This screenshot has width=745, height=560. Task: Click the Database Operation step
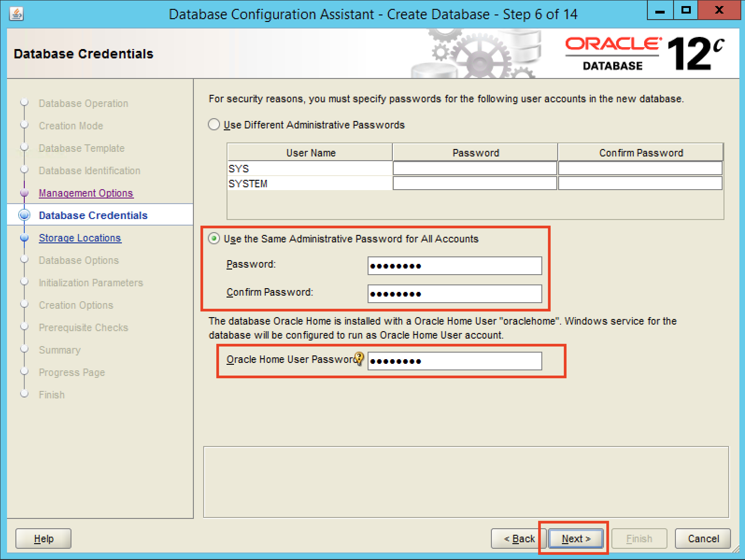pyautogui.click(x=83, y=103)
